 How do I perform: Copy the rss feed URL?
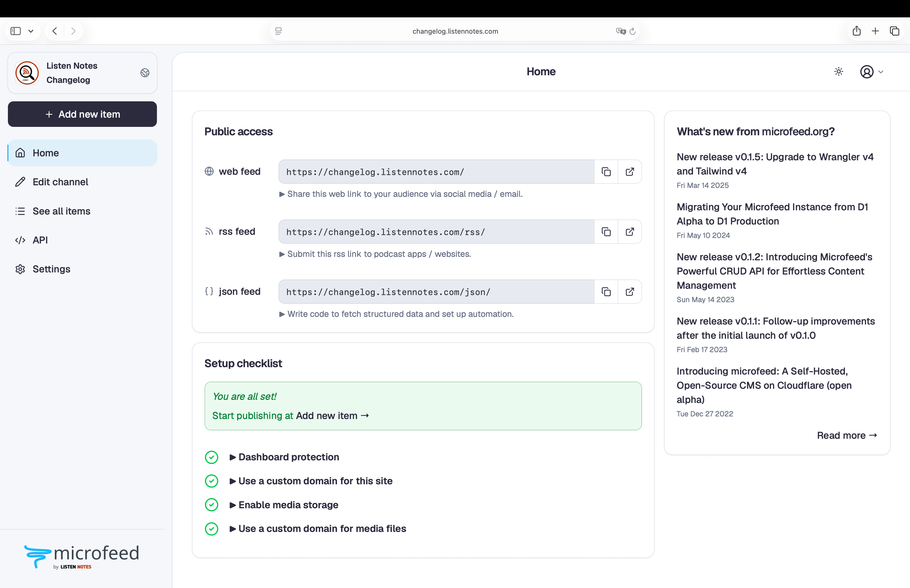[606, 232]
